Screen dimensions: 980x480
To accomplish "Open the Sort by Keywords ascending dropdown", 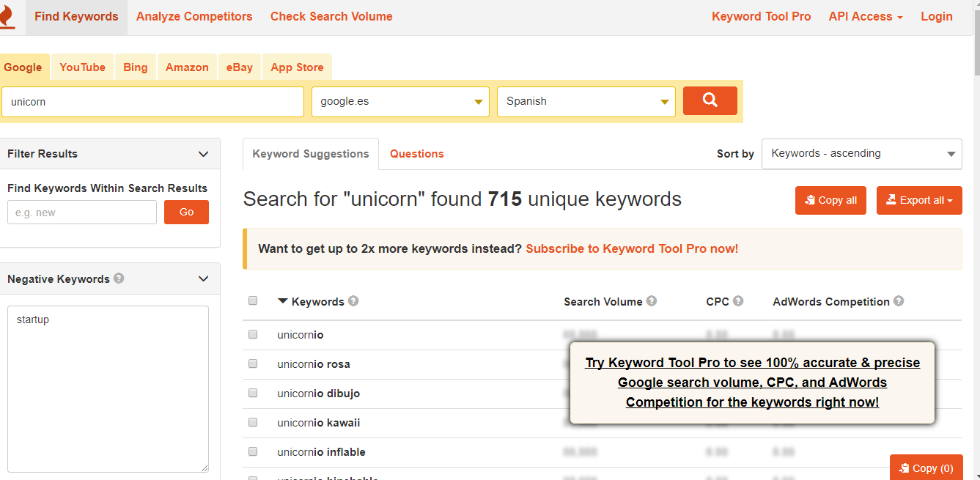I will 862,154.
